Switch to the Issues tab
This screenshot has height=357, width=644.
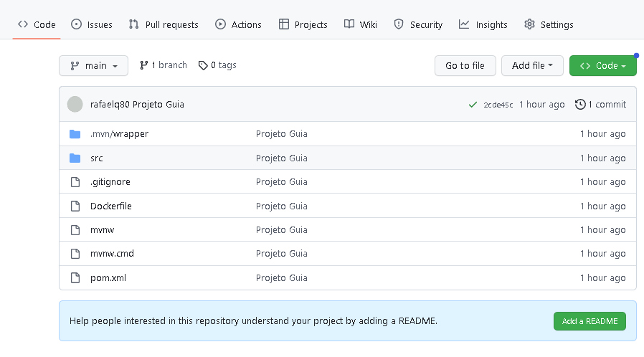tap(92, 24)
